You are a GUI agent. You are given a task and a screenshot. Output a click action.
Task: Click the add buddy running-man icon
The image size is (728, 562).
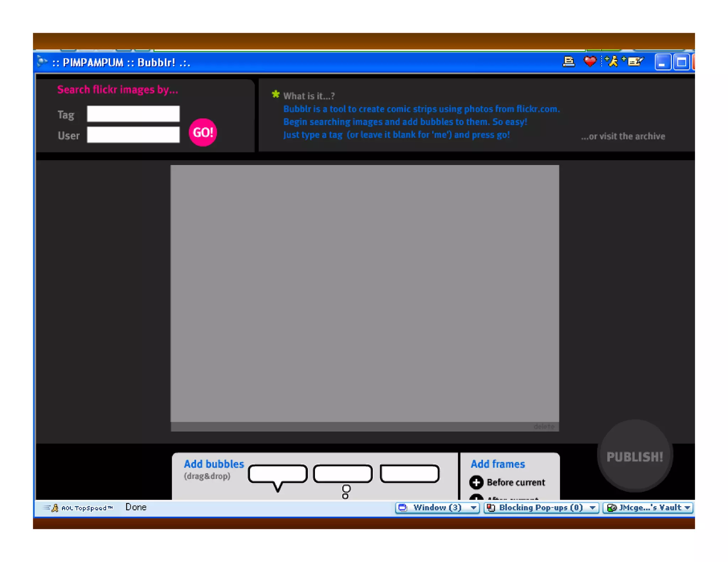612,62
